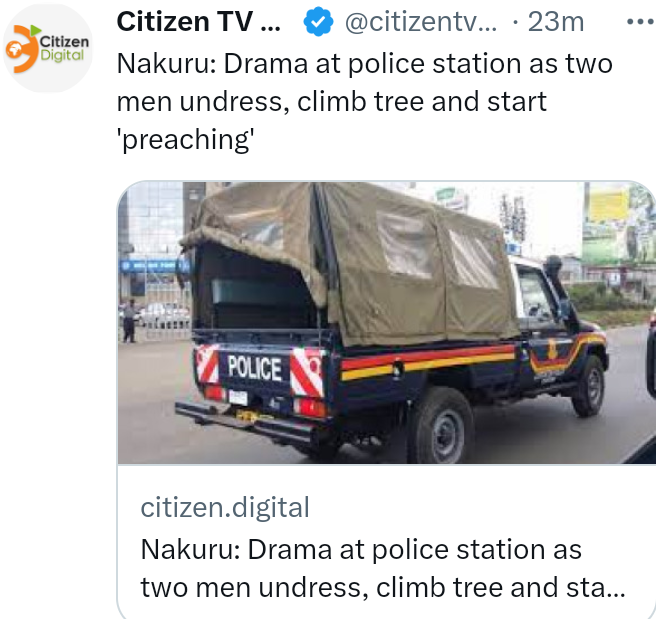The width and height of the screenshot is (656, 619).
Task: Click the citizen.digital domain label
Action: coord(225,507)
